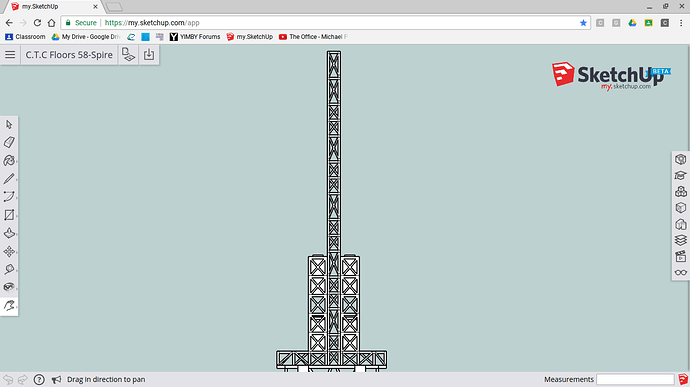This screenshot has width=690, height=387.
Task: Activate the Push/Pull tool
Action: 9,233
